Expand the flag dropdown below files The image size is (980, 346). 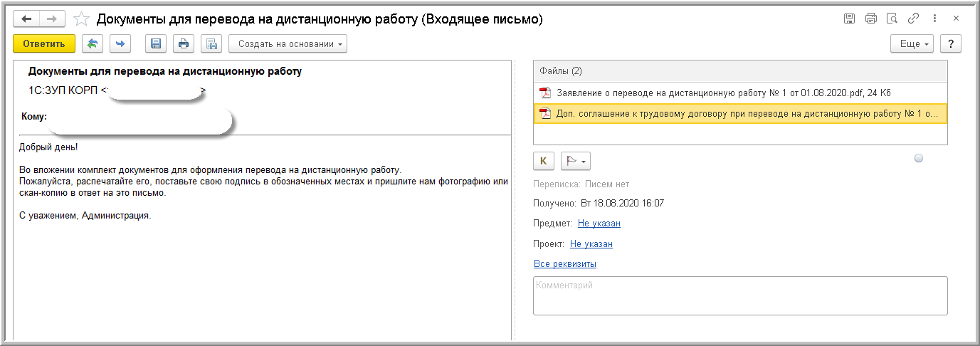pyautogui.click(x=575, y=161)
